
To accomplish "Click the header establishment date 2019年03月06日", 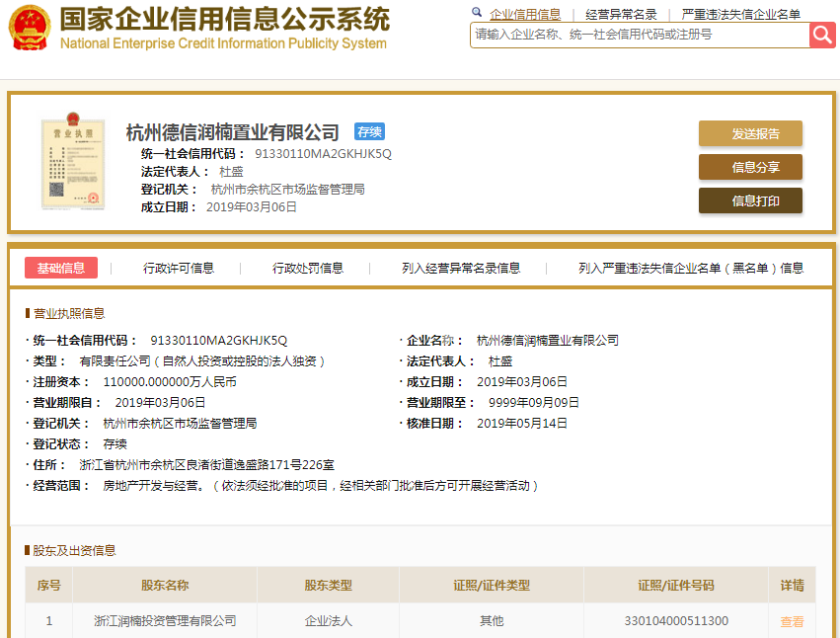I will click(x=252, y=207).
